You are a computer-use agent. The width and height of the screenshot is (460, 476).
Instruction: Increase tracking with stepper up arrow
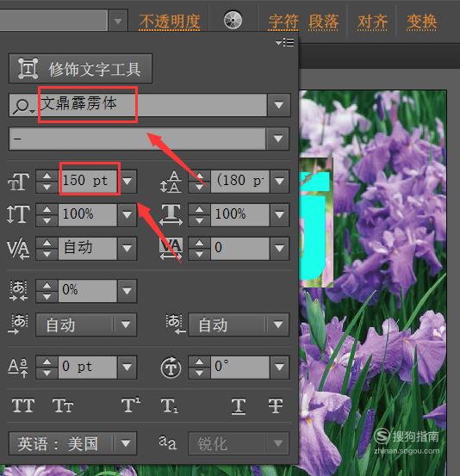pos(199,243)
